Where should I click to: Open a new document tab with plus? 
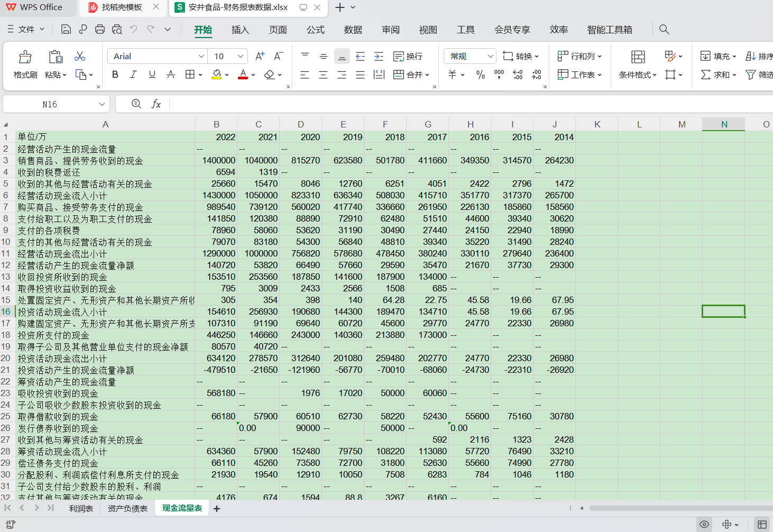[x=340, y=7]
